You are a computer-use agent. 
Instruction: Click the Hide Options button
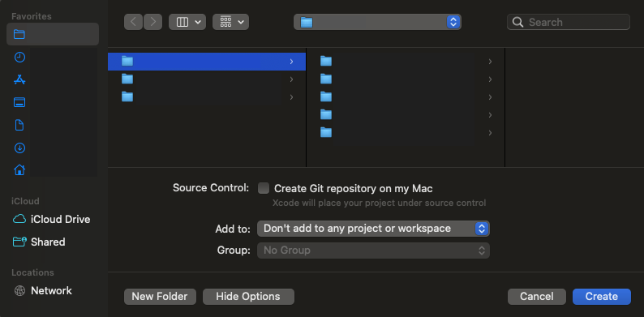pos(248,297)
